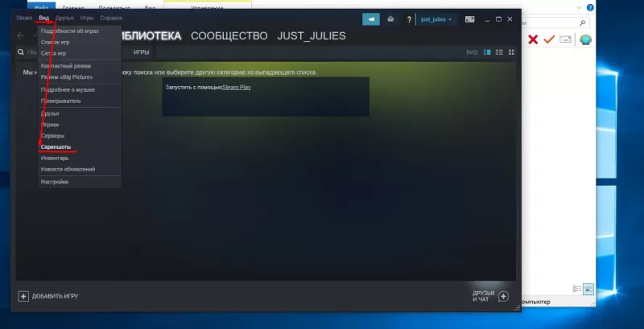
Task: Open Серверы from the menu
Action: pyautogui.click(x=79, y=136)
